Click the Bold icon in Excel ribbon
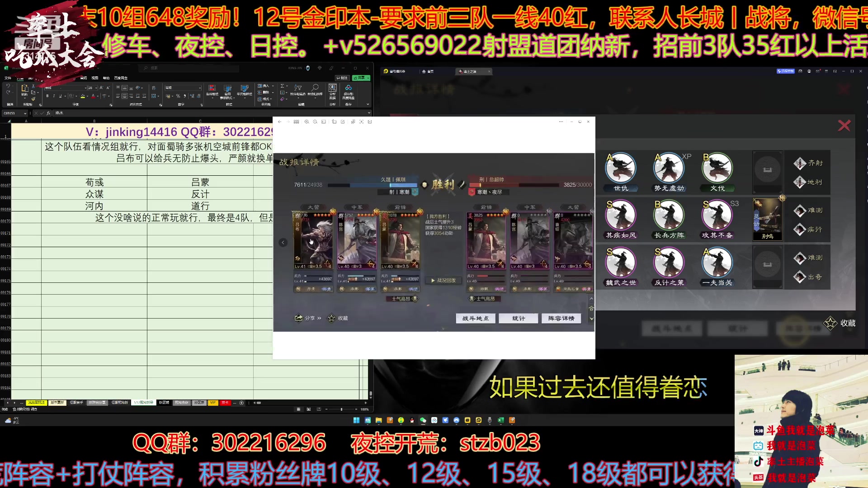The image size is (868, 488). (x=47, y=96)
